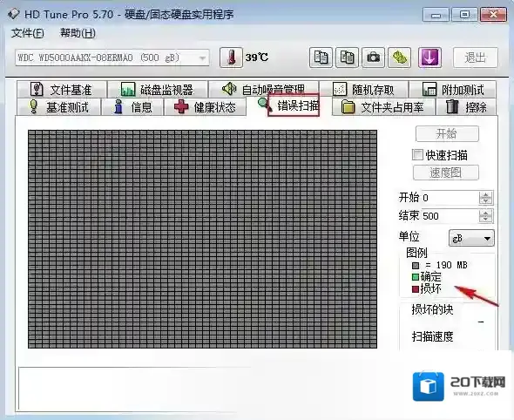Click the 速度图 button
514x420 pixels.
pos(446,173)
